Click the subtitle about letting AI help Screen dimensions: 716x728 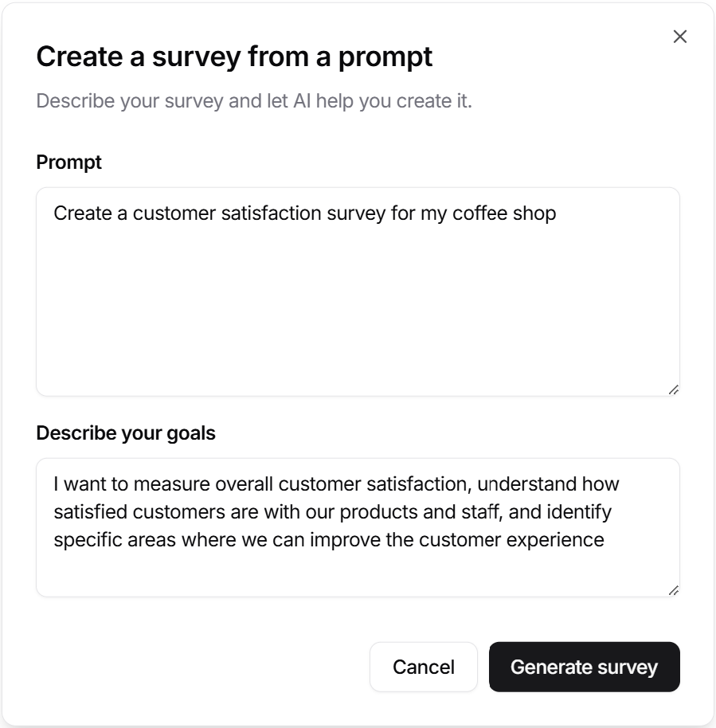point(254,102)
